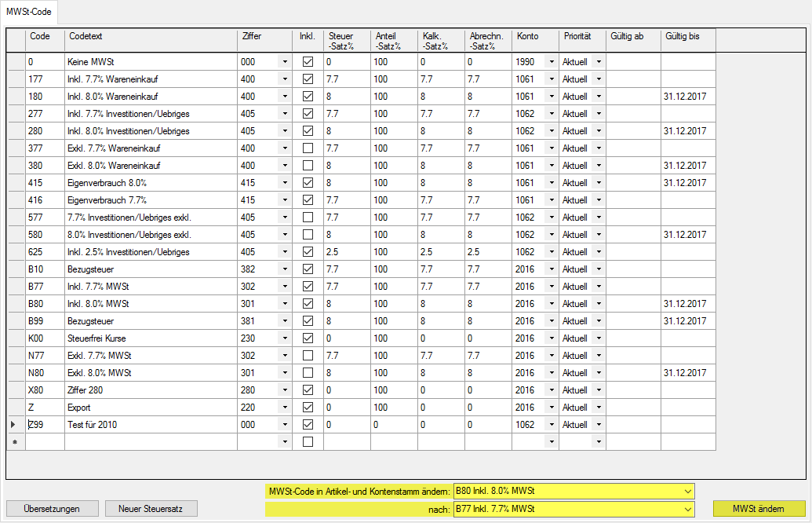812x523 pixels.
Task: Open Priorität dropdown for Export row
Action: (x=598, y=407)
